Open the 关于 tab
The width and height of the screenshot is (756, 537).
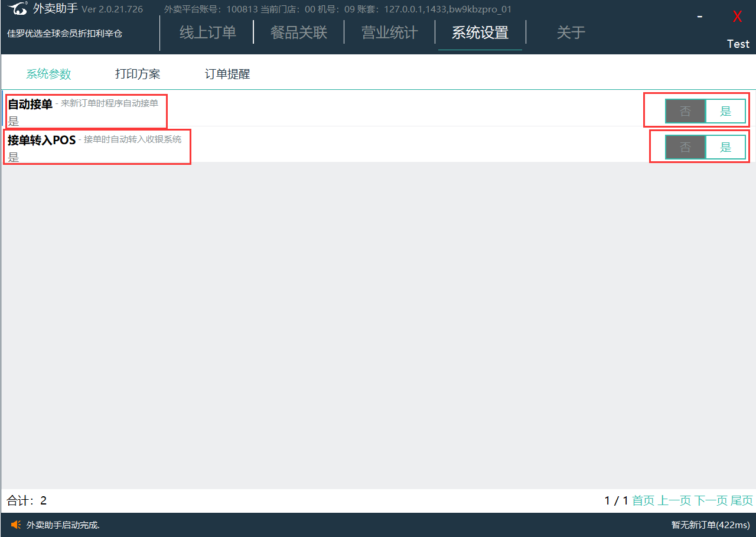(571, 32)
